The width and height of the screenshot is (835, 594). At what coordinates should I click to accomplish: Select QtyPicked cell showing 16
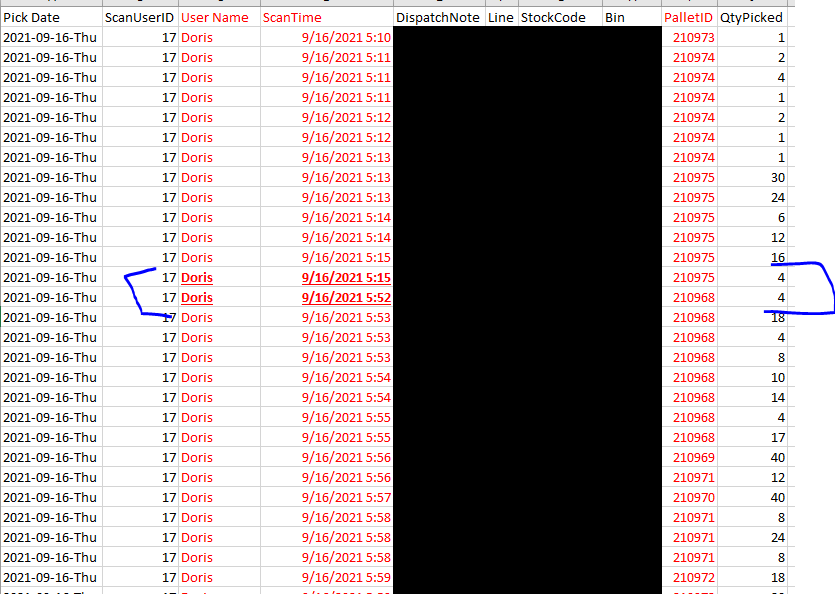coord(752,257)
